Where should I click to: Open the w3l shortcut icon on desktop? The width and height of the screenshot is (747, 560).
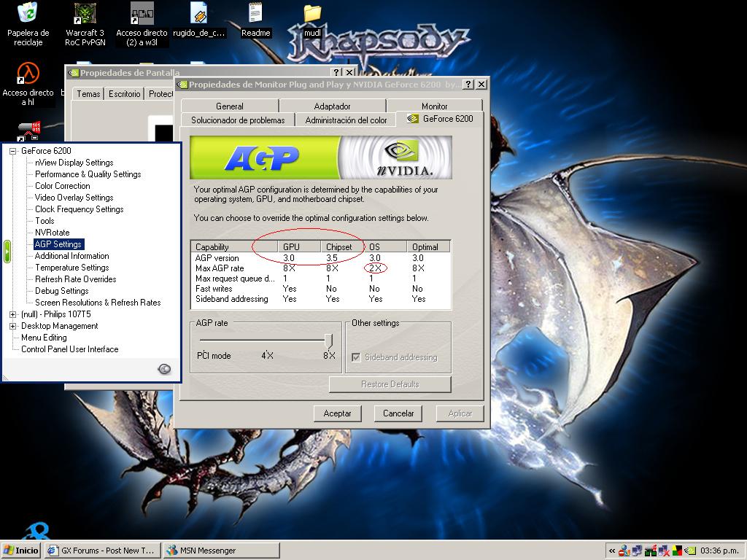142,13
